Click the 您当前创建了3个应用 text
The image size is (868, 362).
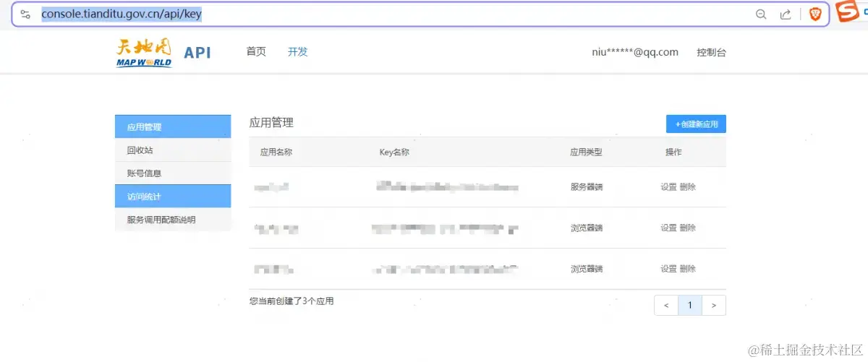pyautogui.click(x=292, y=301)
